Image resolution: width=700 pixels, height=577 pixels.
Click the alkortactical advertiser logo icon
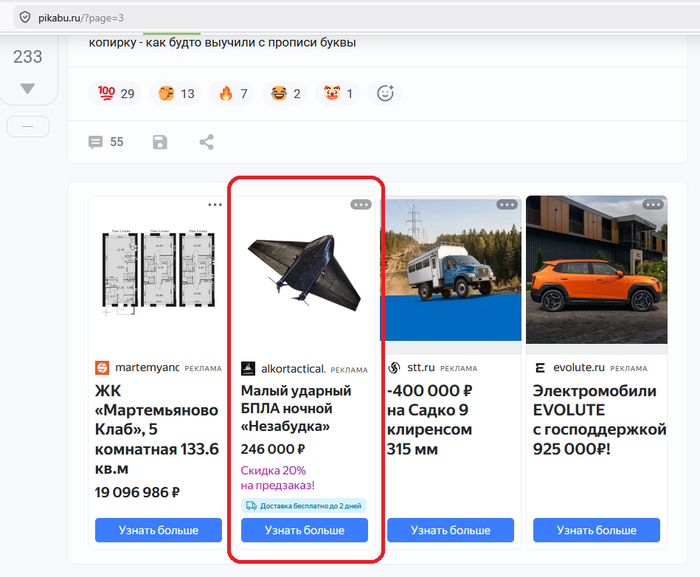coord(248,368)
